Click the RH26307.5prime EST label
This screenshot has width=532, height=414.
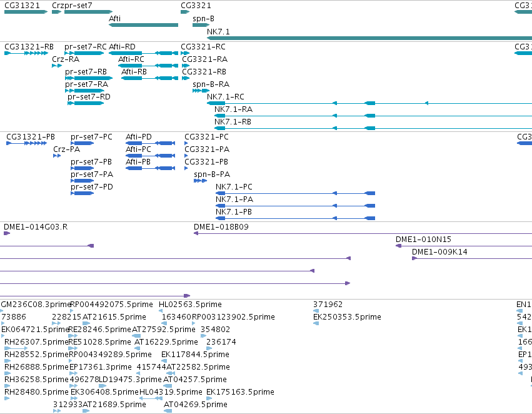36,342
